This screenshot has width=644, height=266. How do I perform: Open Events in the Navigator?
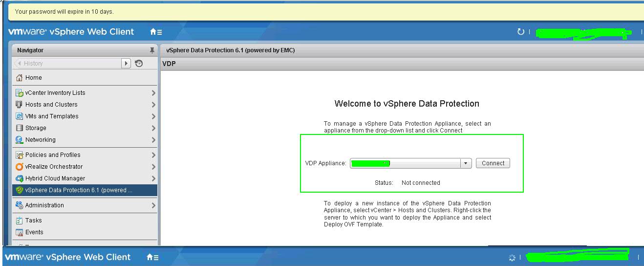click(85, 232)
